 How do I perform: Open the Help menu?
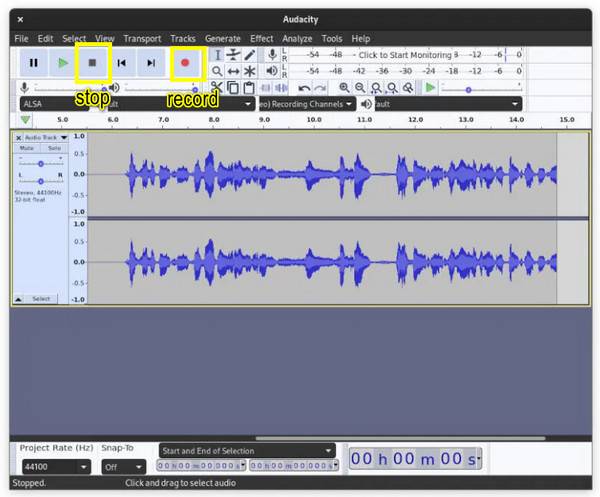point(361,39)
